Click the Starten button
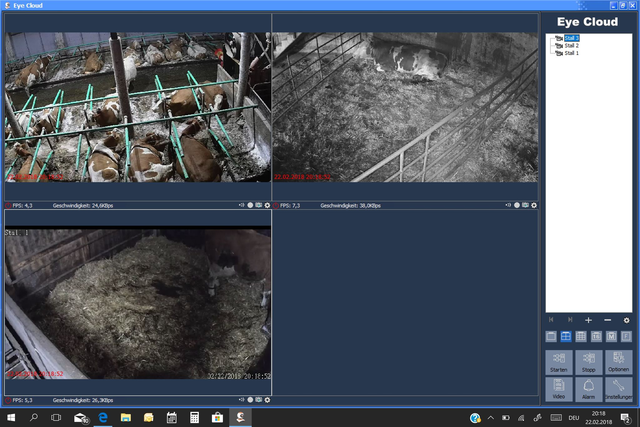This screenshot has height=427, width=640. click(559, 362)
